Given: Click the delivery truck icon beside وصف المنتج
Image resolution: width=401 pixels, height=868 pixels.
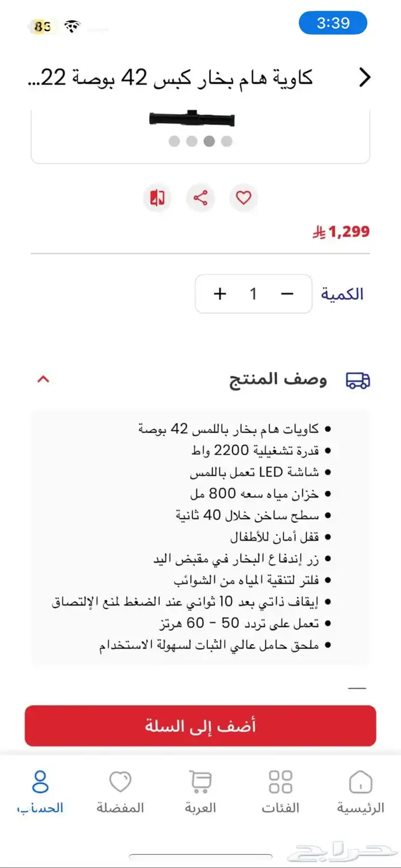Looking at the screenshot, I should coord(358,379).
